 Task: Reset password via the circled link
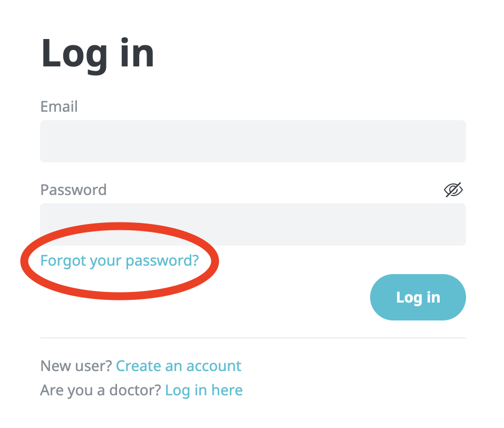click(x=120, y=260)
